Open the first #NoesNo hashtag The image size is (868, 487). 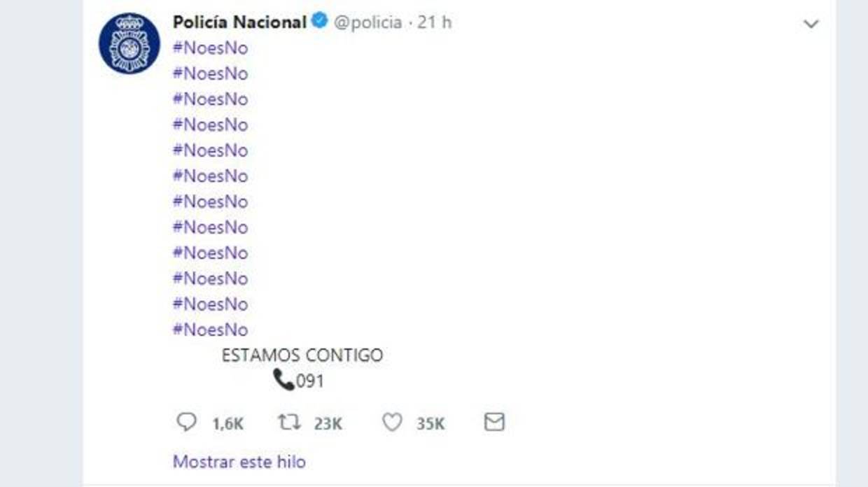[x=210, y=48]
